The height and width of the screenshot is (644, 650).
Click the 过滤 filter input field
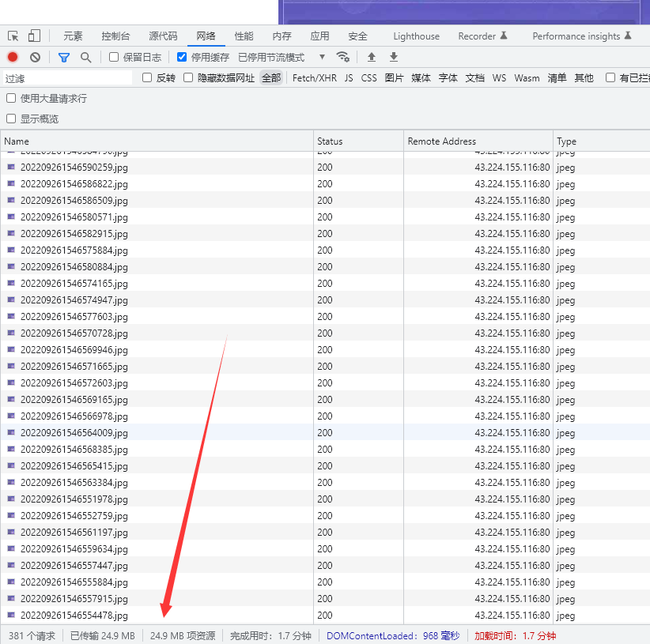67,78
